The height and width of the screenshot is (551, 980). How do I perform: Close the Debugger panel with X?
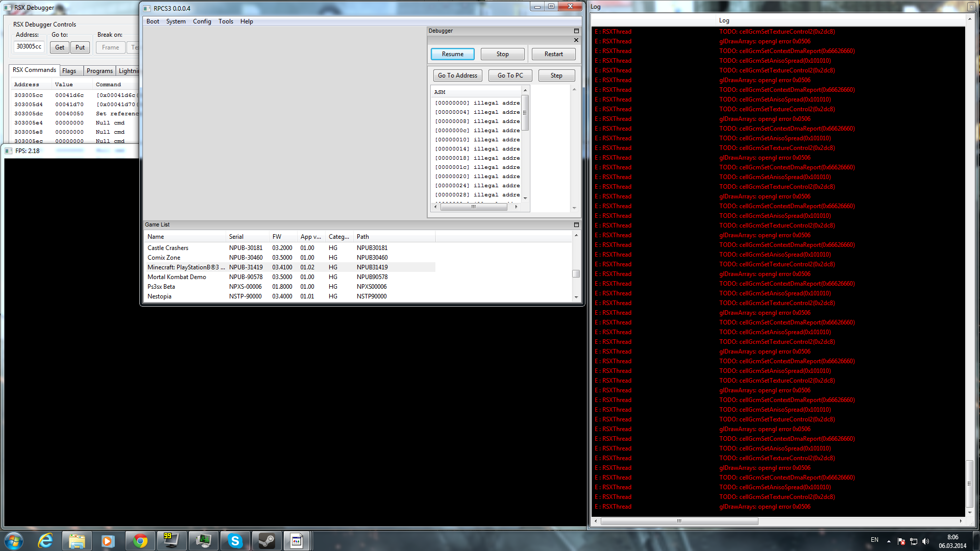point(576,40)
